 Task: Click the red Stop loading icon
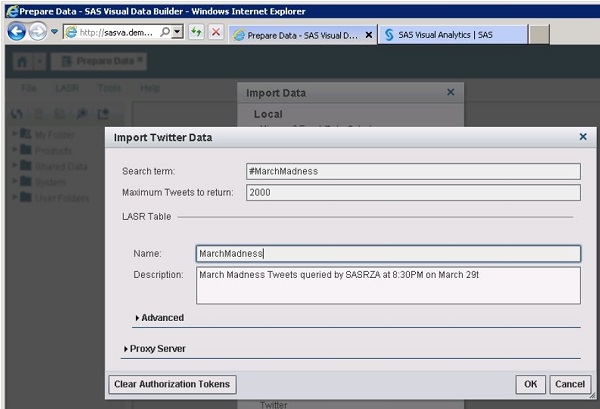[x=216, y=32]
